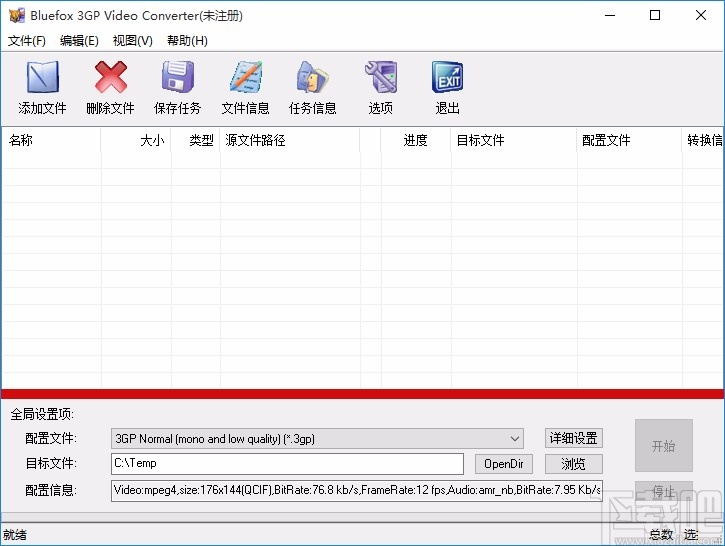Click the Add File (添加文件) toolbar icon

coord(43,78)
